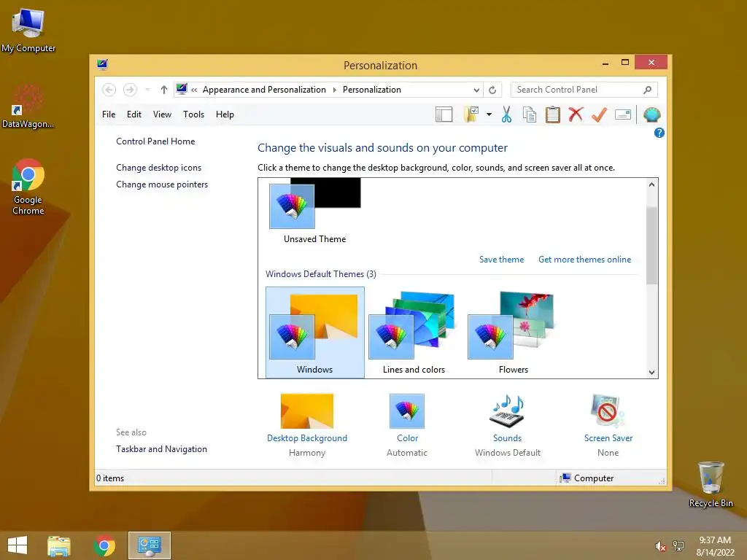747x560 pixels.
Task: Open the Windows Start button
Action: (x=18, y=545)
